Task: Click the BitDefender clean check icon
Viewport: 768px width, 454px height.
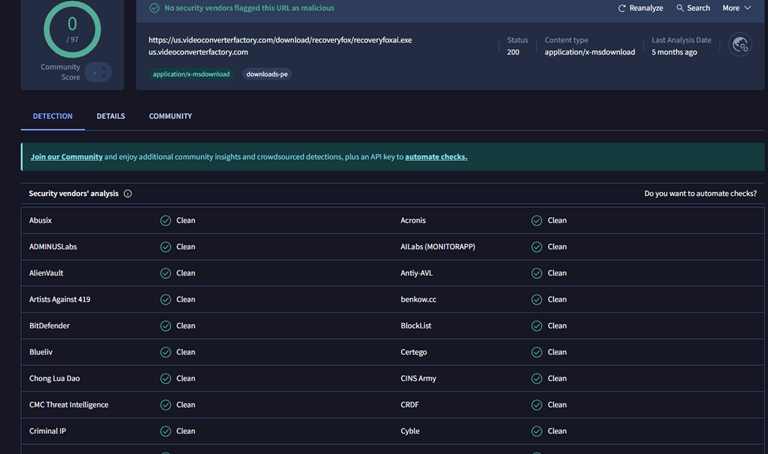Action: 166,326
